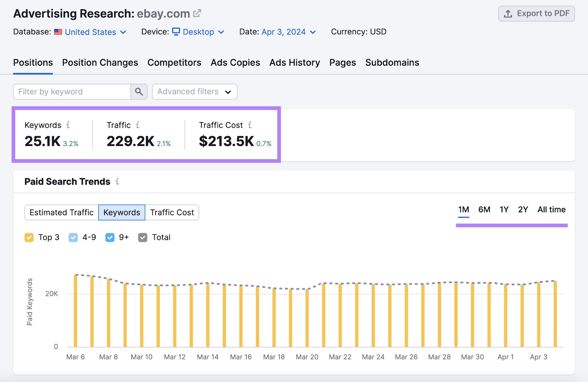This screenshot has height=382, width=588.
Task: Click the United States flag icon
Action: click(58, 32)
